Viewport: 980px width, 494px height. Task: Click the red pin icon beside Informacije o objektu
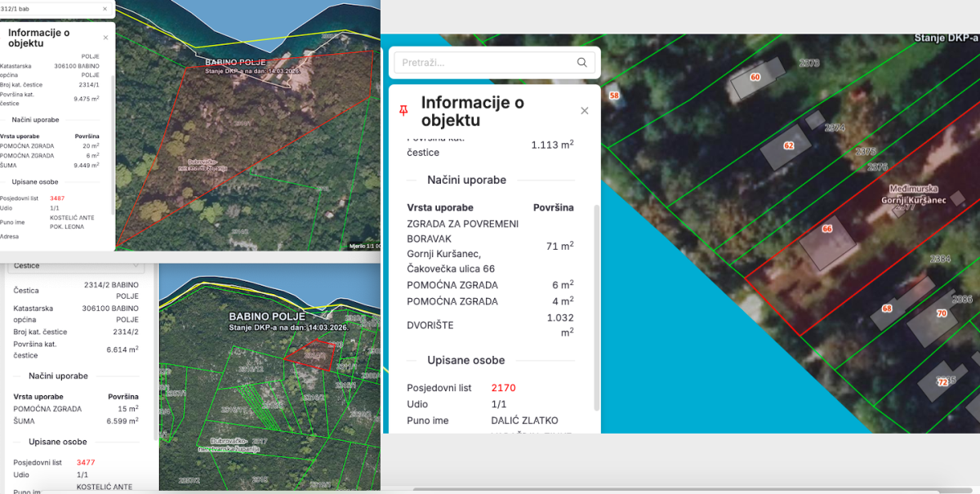click(x=403, y=111)
